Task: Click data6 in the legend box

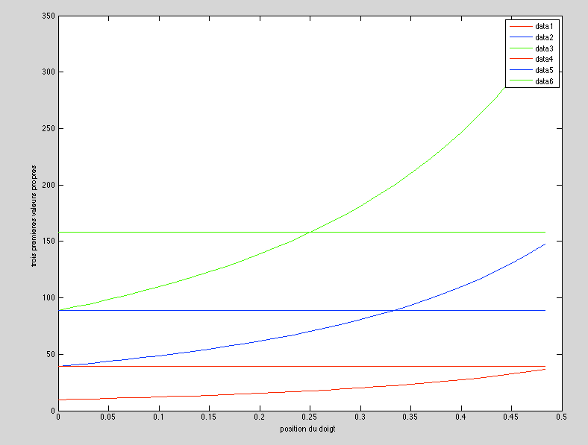Action: coord(544,81)
